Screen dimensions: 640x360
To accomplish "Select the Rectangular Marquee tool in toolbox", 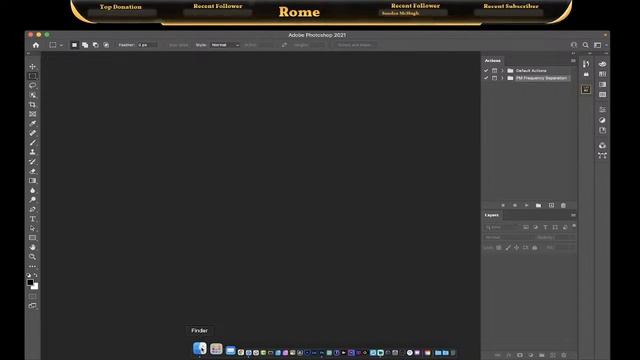I will tap(33, 76).
